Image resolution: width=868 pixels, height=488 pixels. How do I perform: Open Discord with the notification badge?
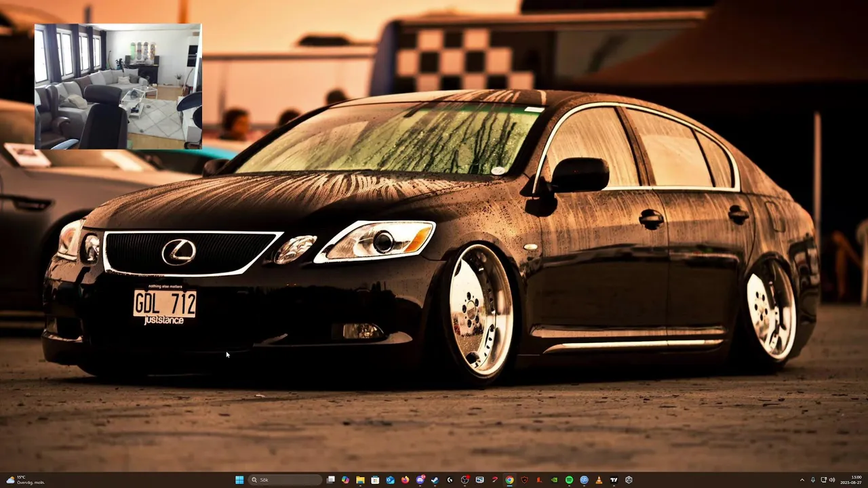420,480
